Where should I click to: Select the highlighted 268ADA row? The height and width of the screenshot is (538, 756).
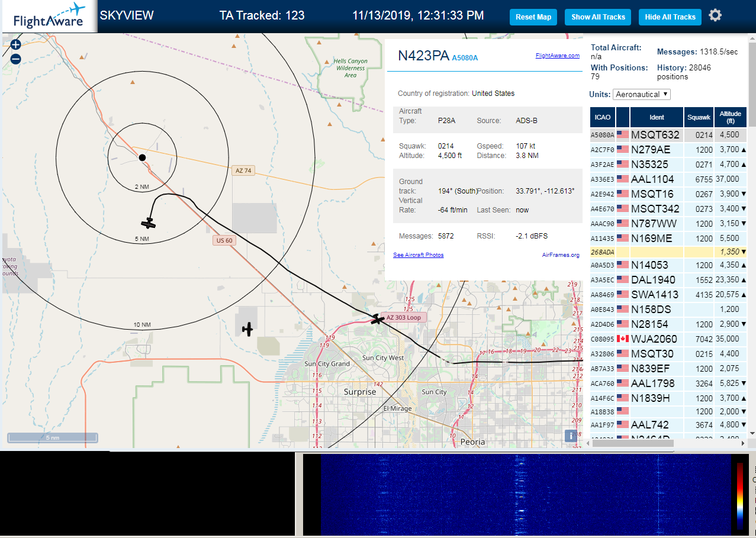(x=669, y=252)
